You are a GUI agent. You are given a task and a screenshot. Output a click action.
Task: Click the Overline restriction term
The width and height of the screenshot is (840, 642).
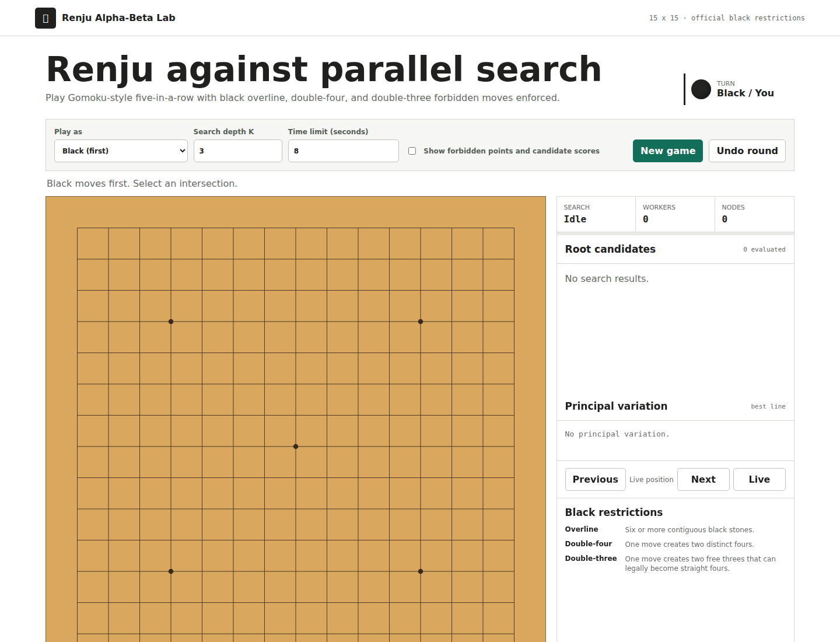[x=582, y=529]
